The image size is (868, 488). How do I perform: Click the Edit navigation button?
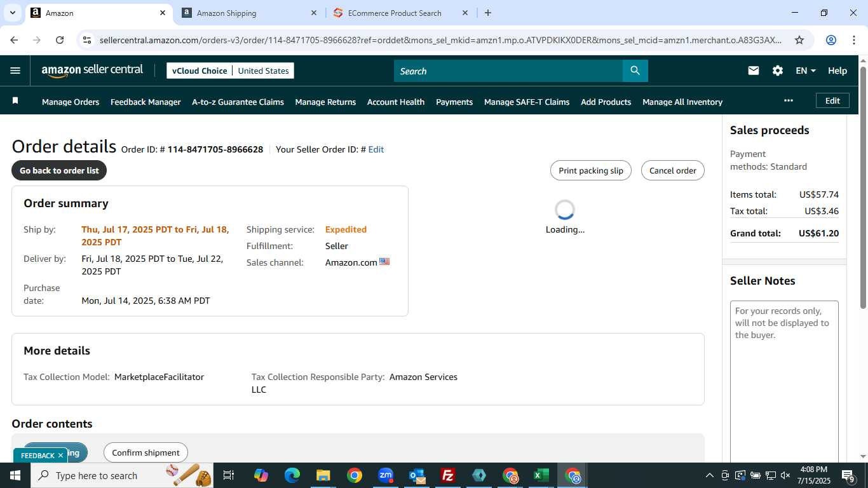point(832,100)
